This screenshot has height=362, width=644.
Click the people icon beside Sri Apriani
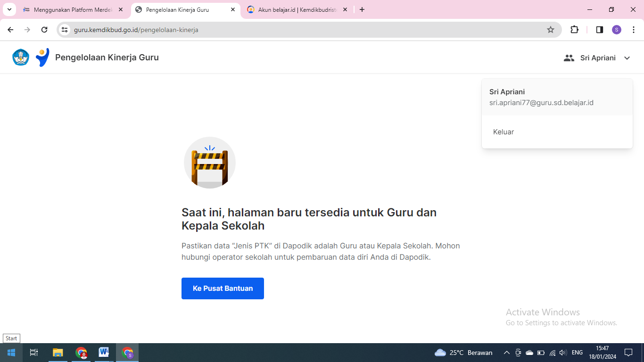point(569,58)
